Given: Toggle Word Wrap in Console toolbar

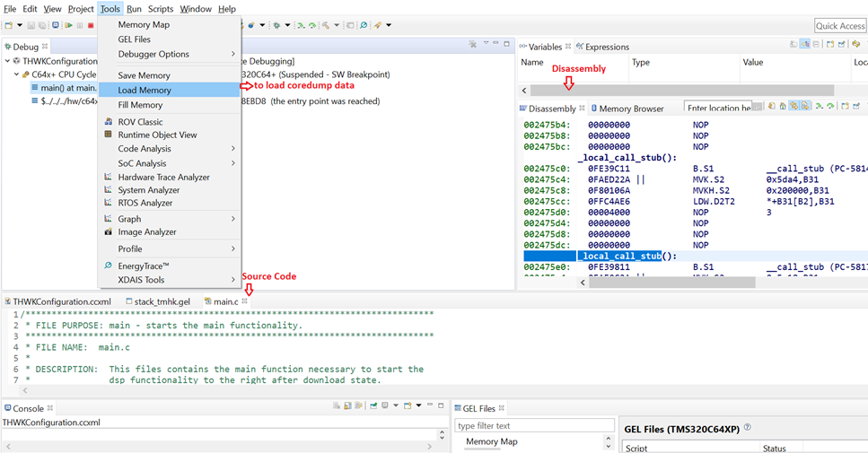Looking at the screenshot, I should point(359,405).
